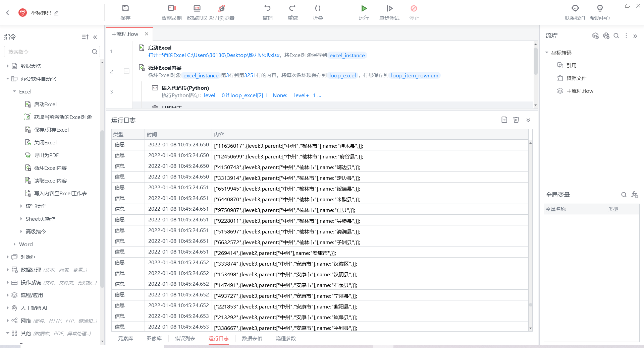
Task: Select 读取Excel内容 command
Action: point(50,181)
